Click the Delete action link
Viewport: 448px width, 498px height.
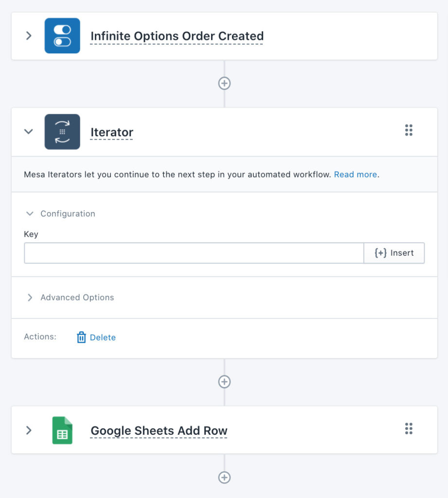[103, 338]
